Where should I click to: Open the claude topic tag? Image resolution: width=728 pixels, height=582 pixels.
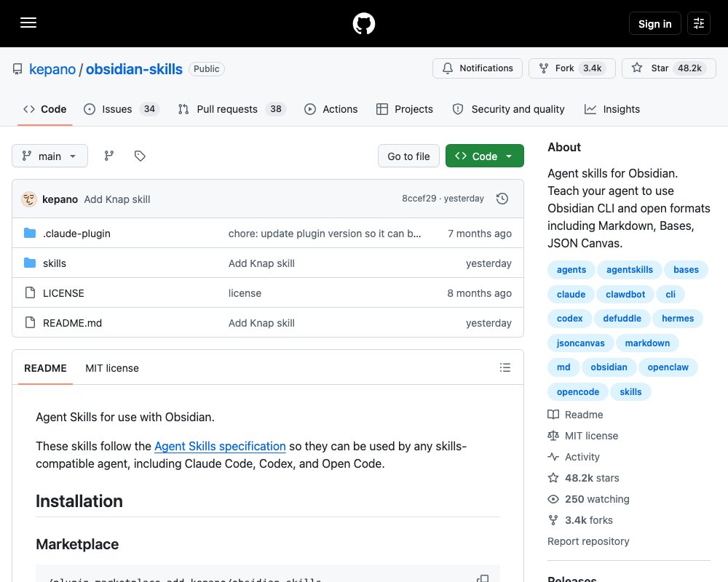click(571, 294)
